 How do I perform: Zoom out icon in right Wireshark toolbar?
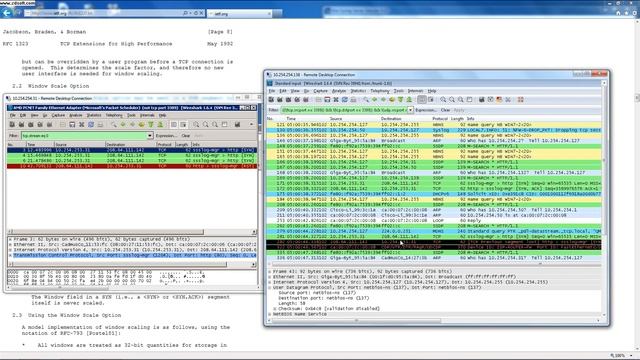coord(452,100)
